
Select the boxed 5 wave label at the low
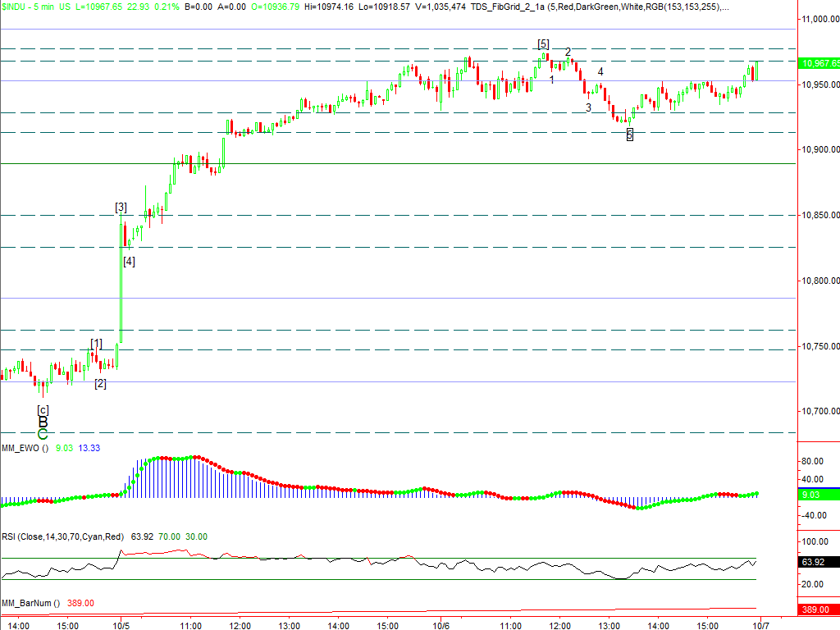[x=629, y=135]
